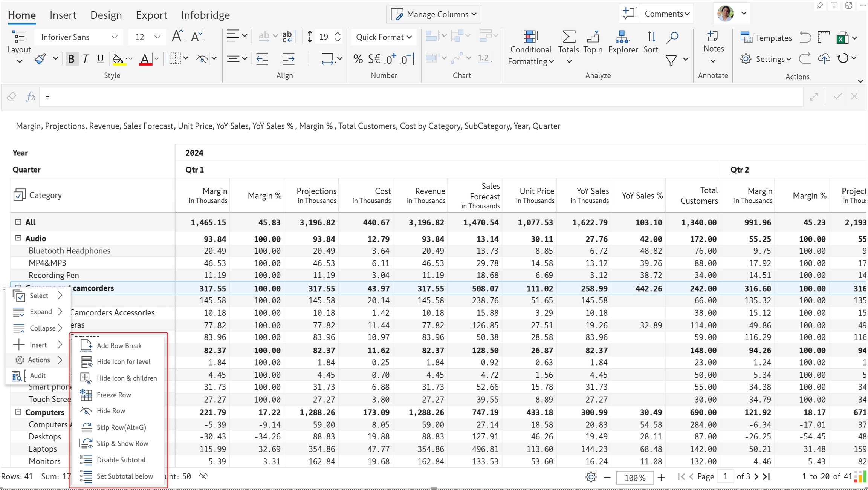
Task: Collapse the Audio category row
Action: [x=18, y=238]
